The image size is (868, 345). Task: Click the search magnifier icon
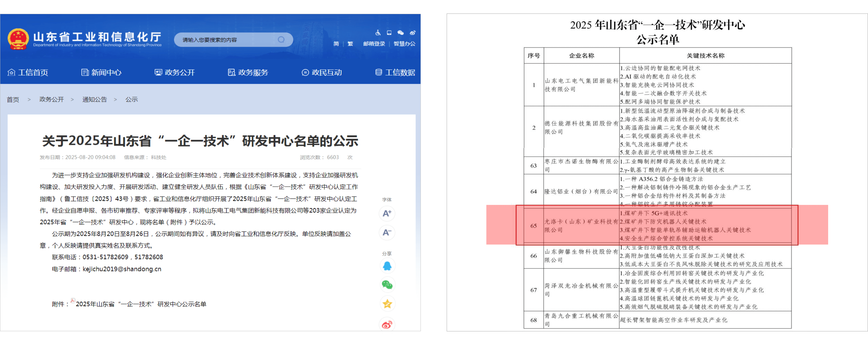(281, 40)
